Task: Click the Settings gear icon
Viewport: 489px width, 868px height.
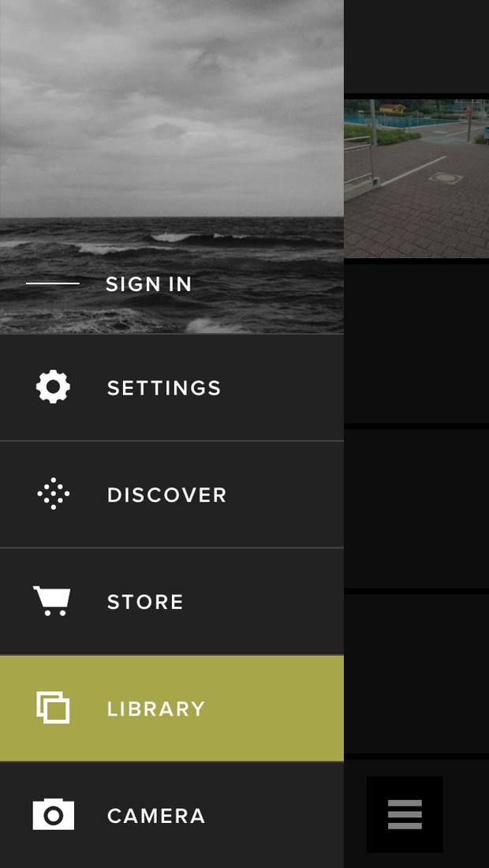Action: pos(53,387)
